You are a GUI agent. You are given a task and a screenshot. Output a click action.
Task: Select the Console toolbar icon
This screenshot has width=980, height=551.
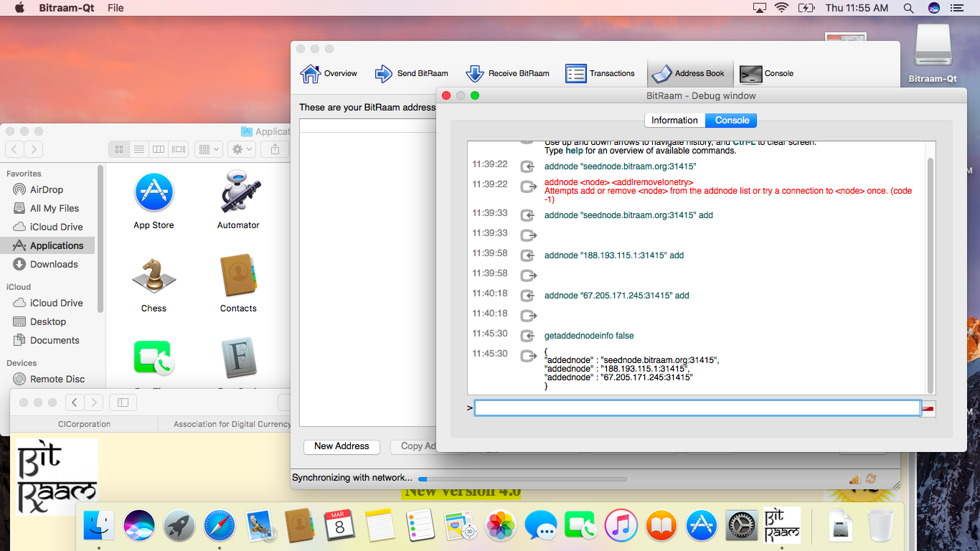pyautogui.click(x=767, y=73)
